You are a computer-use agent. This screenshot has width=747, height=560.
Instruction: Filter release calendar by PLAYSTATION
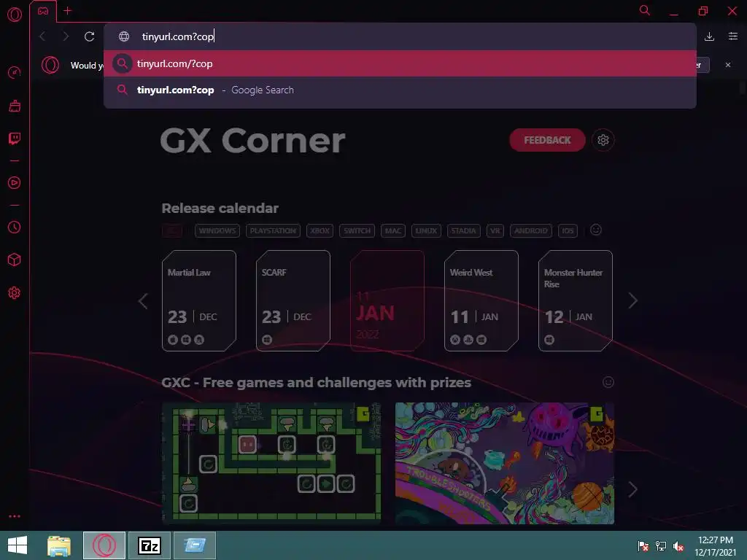pos(273,231)
